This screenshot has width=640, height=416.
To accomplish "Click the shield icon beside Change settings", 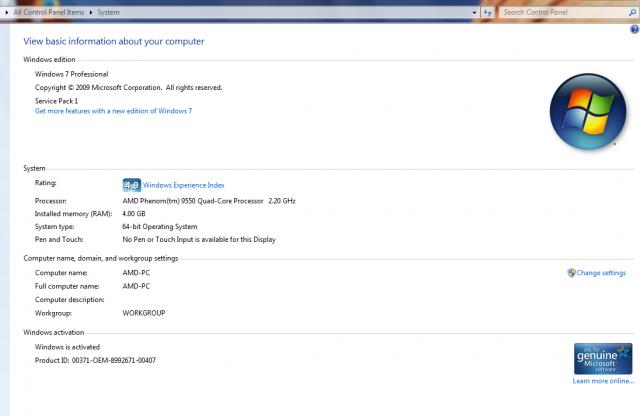I will tap(571, 273).
